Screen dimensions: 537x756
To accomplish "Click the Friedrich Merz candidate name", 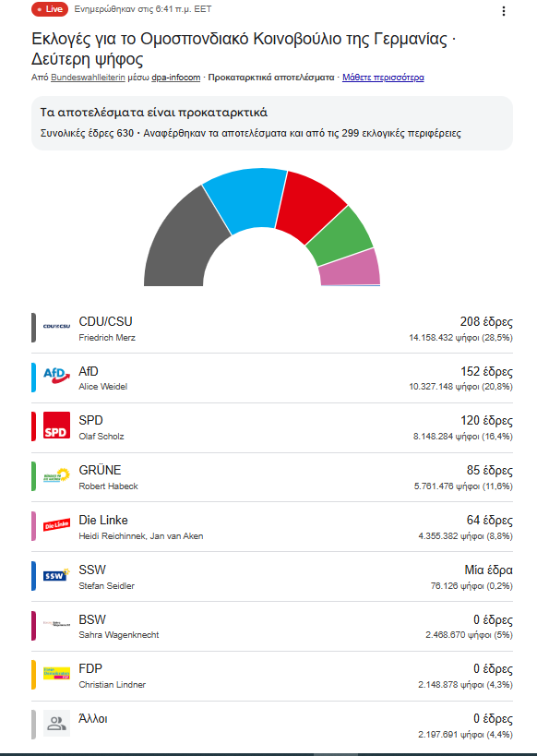I will (x=107, y=338).
